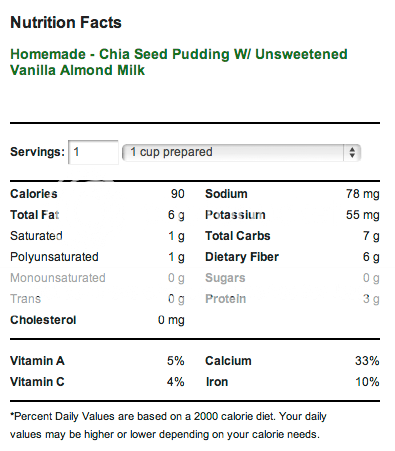Click the up-down arrows on serving dropdown
This screenshot has width=395, height=451.
[x=352, y=153]
